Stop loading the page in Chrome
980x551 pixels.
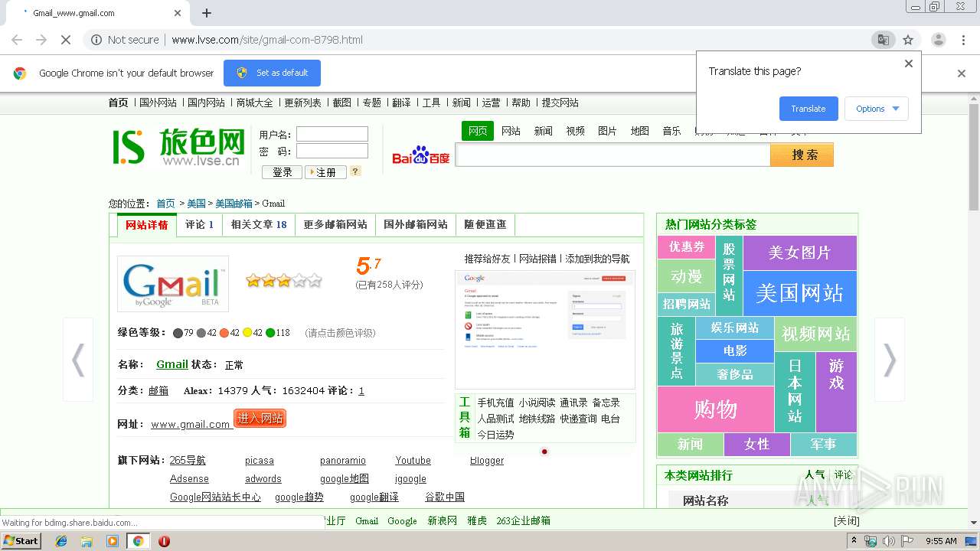pyautogui.click(x=66, y=40)
